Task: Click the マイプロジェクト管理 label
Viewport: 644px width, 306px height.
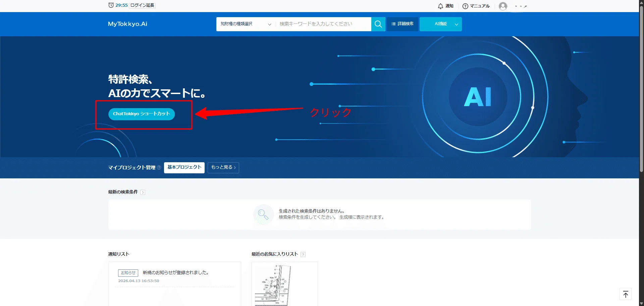Action: (132, 168)
